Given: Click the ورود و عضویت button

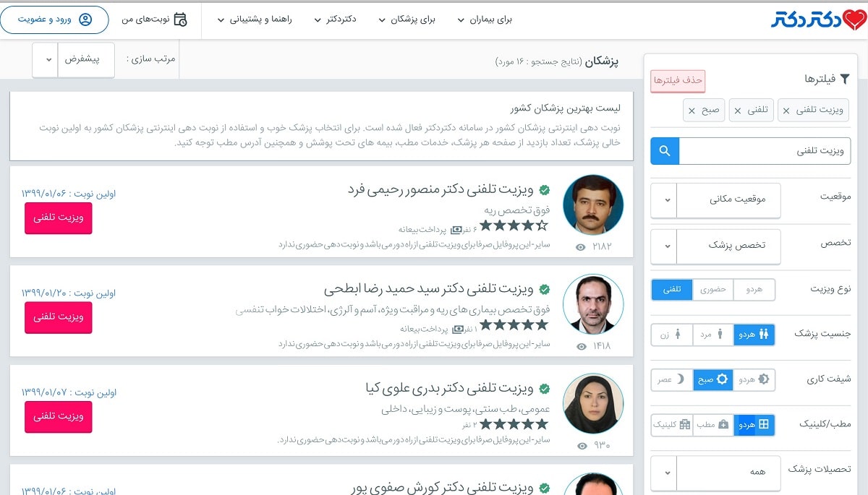Looking at the screenshot, I should 54,20.
